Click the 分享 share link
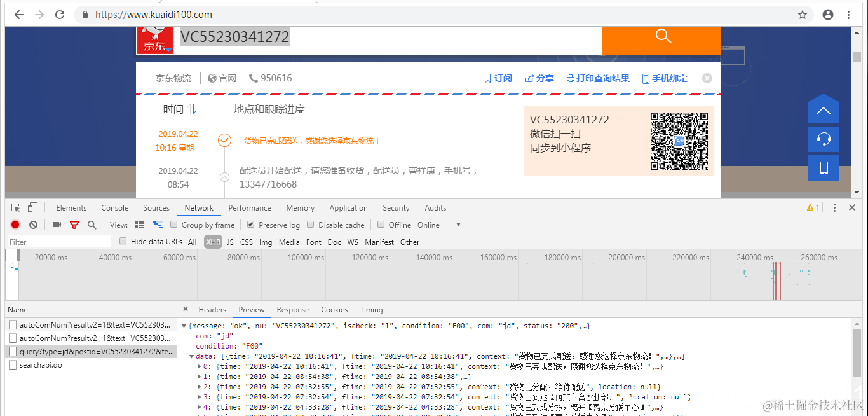868x416 pixels. coord(539,78)
